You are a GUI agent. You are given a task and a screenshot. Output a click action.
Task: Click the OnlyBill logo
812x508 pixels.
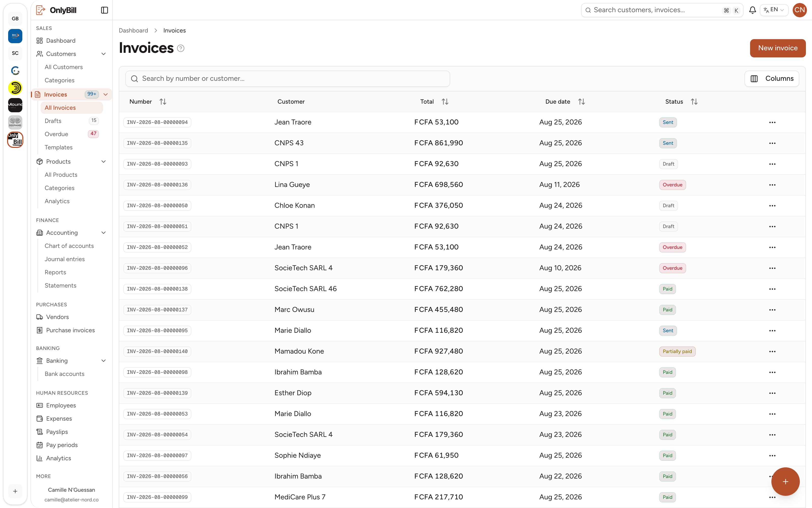pyautogui.click(x=56, y=10)
